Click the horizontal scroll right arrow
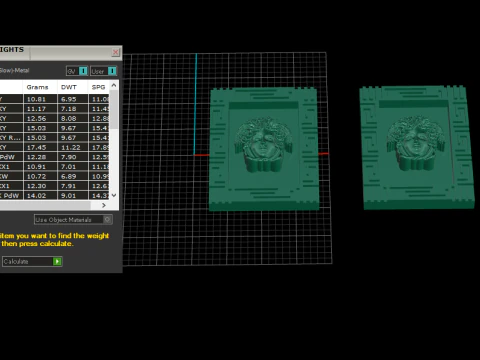Viewport: 480px width, 360px height. click(x=104, y=205)
